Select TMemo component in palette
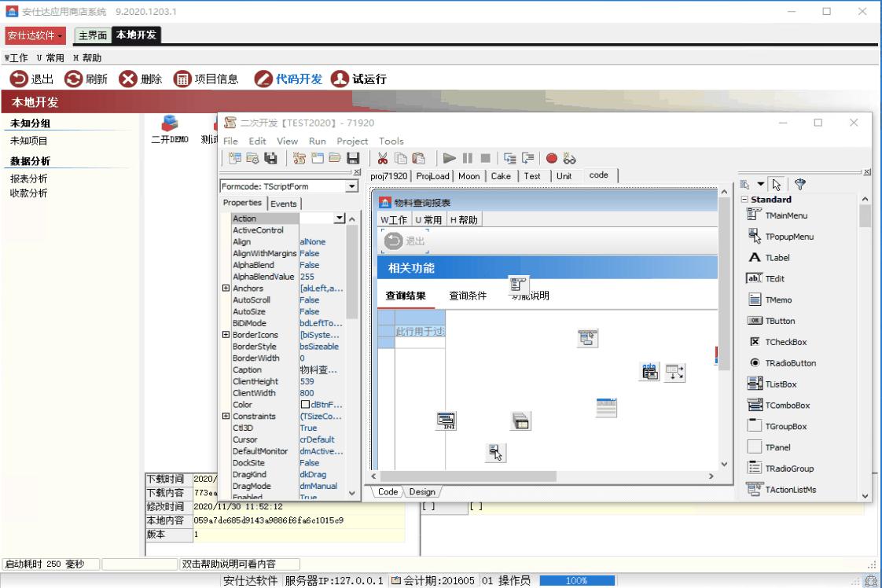 (x=769, y=300)
